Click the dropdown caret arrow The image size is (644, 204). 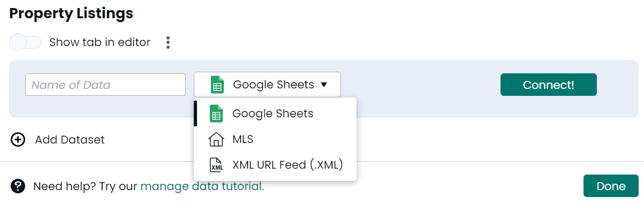[x=324, y=85]
